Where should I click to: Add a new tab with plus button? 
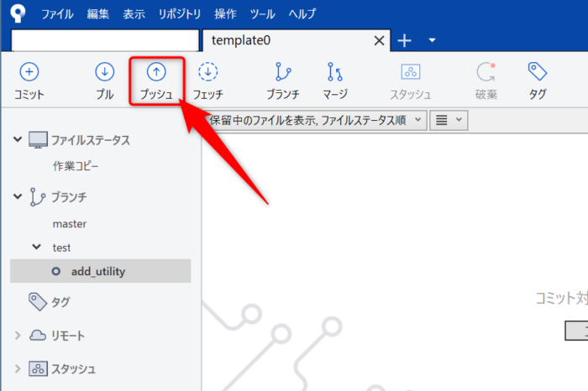(x=404, y=40)
